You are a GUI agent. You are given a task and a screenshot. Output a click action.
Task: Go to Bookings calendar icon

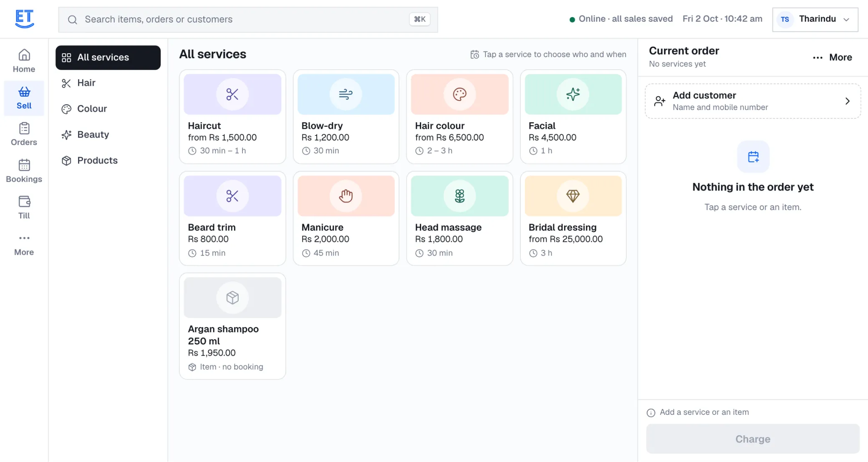pos(24,165)
